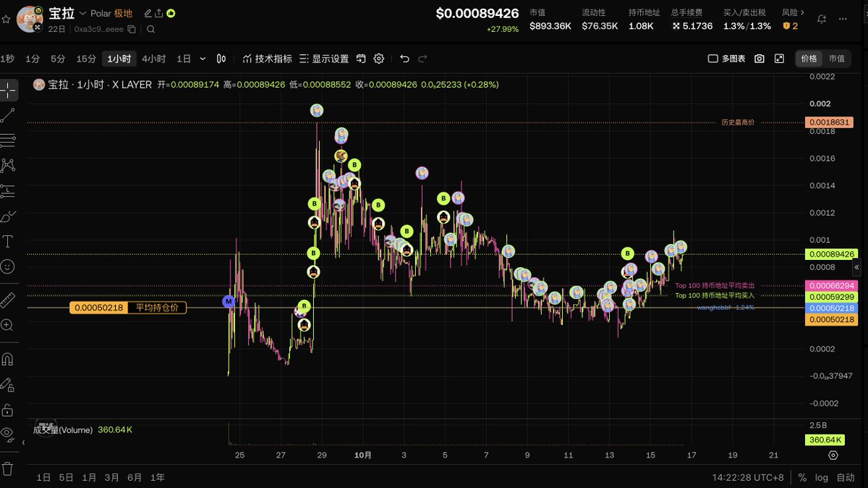Click the purple M marker on the chart
This screenshot has width=868, height=488.
[x=229, y=301]
